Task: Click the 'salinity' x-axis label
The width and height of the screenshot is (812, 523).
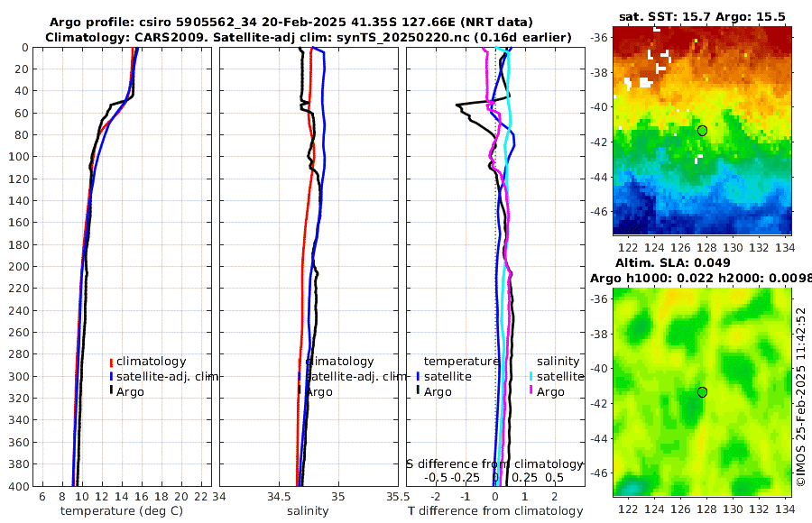Action: tap(308, 511)
